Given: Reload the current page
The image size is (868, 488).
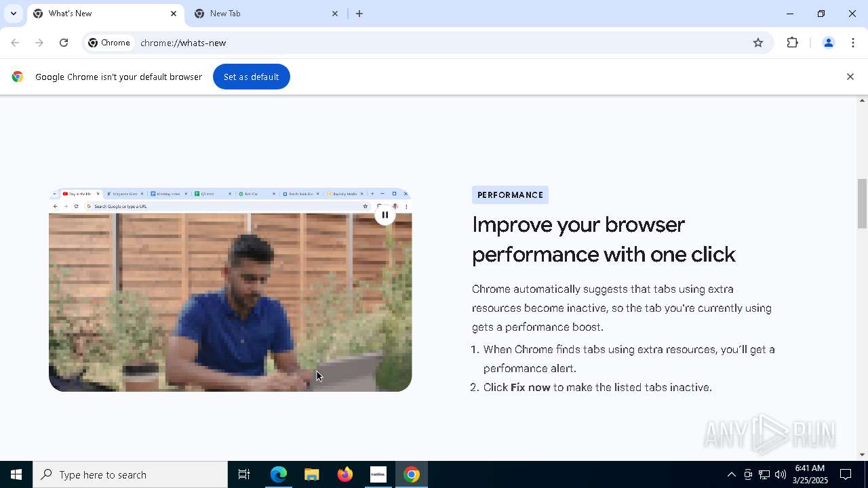Looking at the screenshot, I should (64, 43).
